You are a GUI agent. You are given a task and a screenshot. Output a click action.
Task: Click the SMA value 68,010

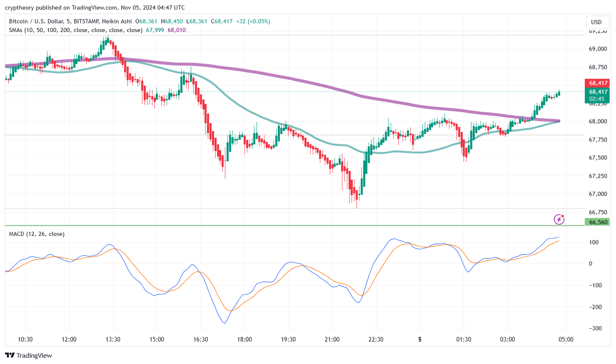(177, 30)
